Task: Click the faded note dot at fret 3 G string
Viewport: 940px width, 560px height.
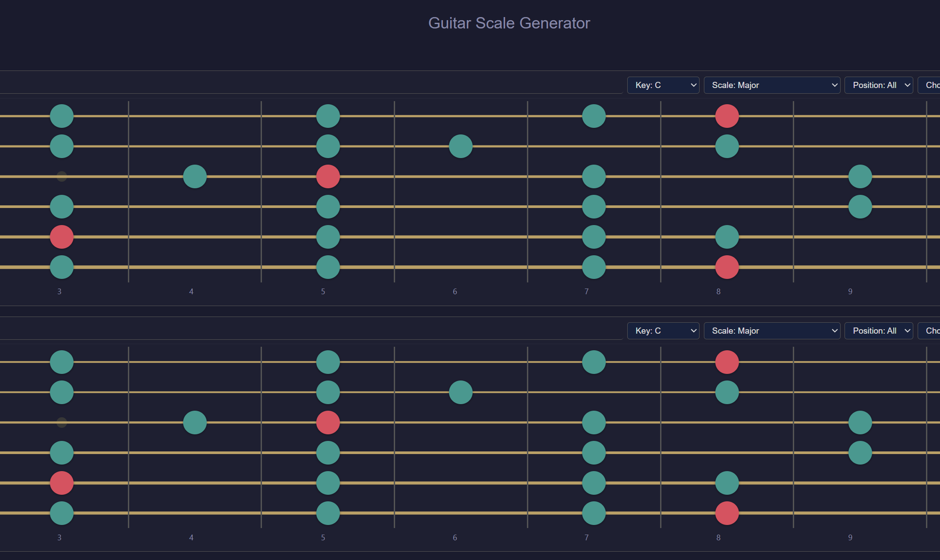Action: (61, 176)
